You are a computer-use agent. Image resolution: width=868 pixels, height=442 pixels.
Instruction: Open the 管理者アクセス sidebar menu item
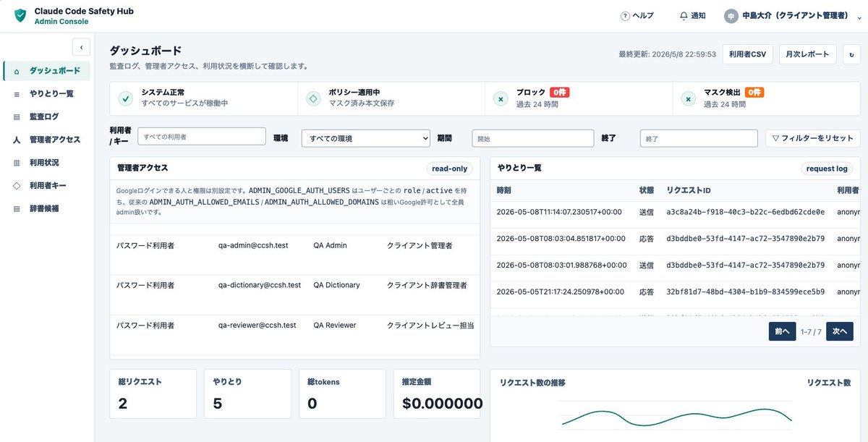pos(47,140)
